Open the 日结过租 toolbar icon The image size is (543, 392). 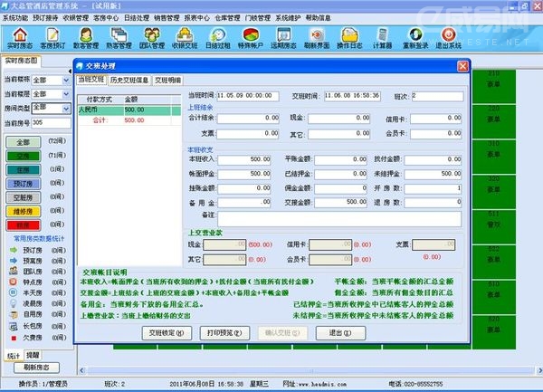(x=216, y=38)
